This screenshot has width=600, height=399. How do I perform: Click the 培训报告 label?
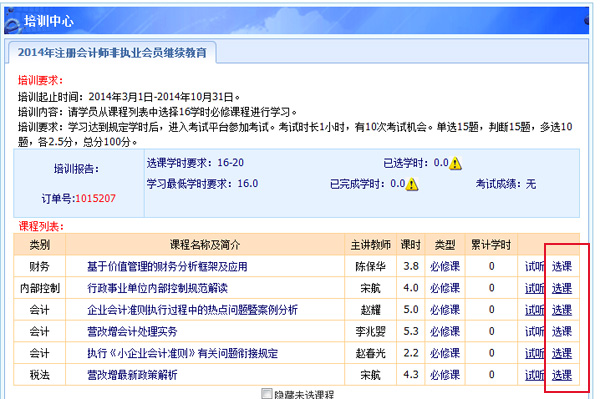tap(76, 169)
